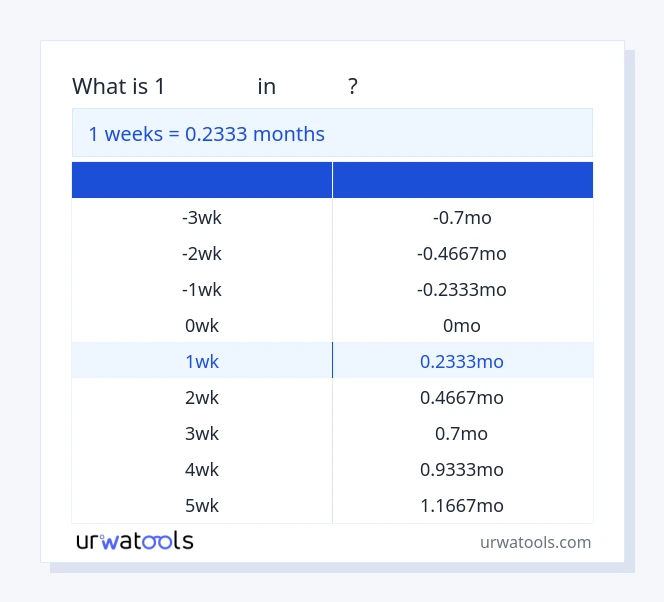The width and height of the screenshot is (664, 602).
Task: Click the '1 weeks = 0.2333 months' result
Action: click(x=207, y=134)
